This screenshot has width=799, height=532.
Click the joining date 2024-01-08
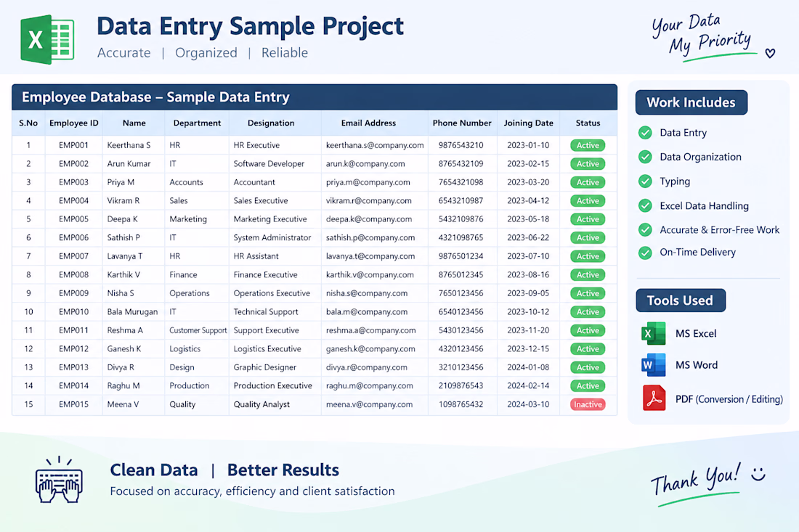528,367
